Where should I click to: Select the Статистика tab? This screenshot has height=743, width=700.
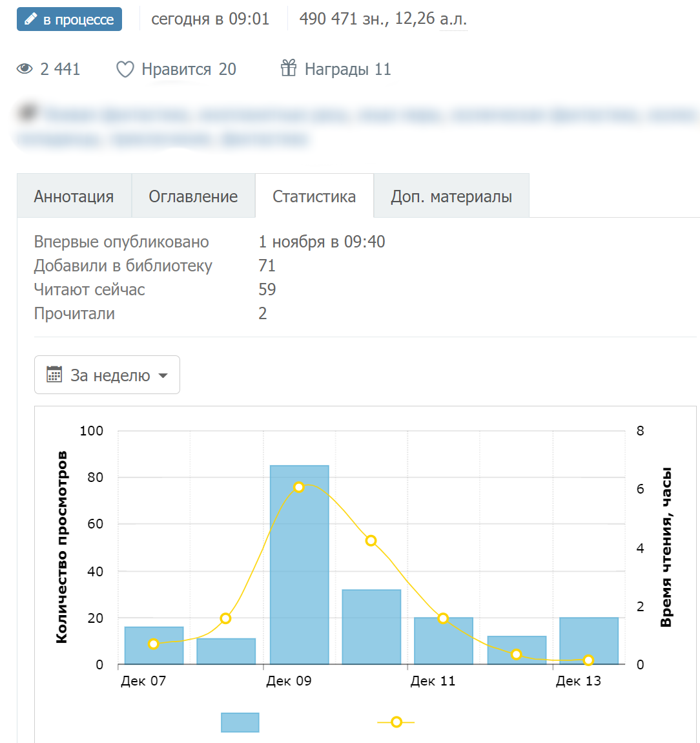tap(314, 195)
